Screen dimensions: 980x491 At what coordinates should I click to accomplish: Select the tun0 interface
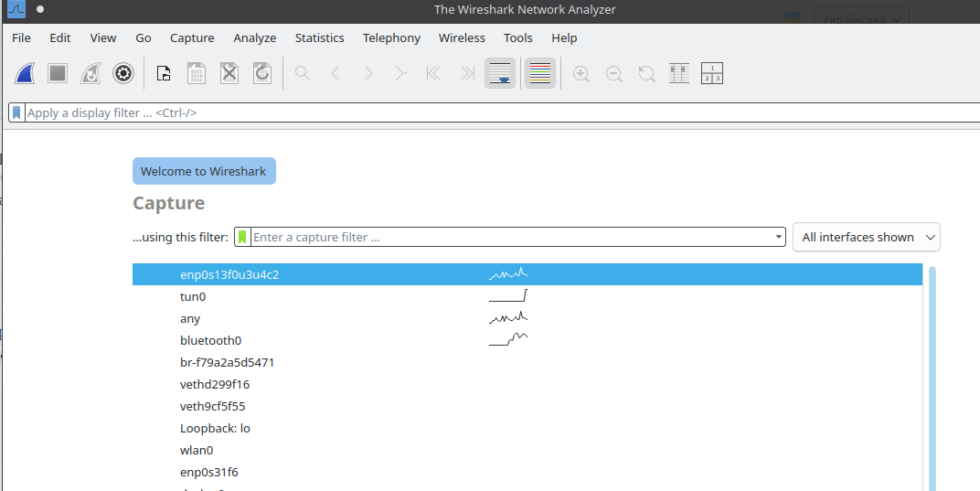coord(527,296)
